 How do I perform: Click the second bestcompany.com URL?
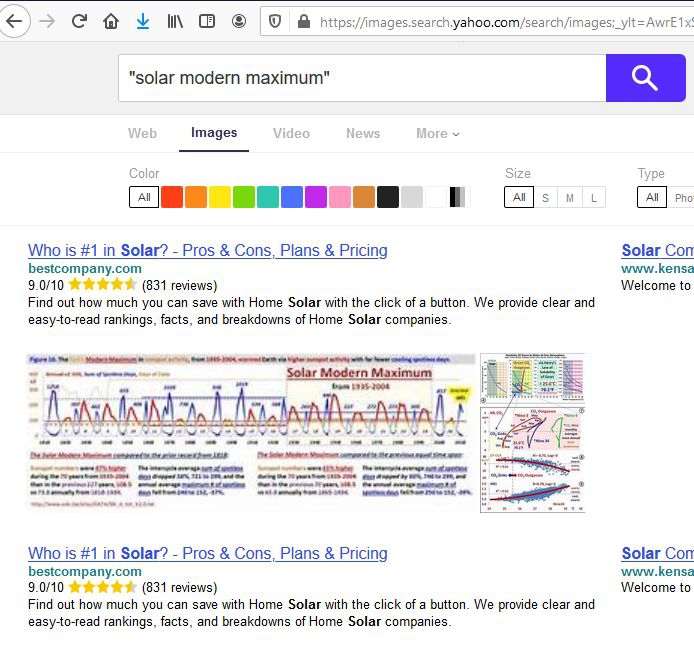tap(85, 571)
